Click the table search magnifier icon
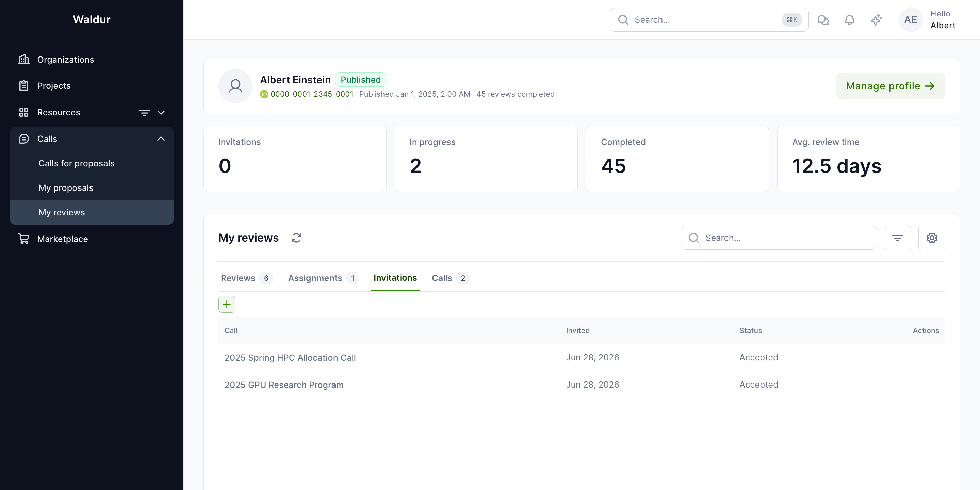Screen dimensions: 980x490 point(694,238)
